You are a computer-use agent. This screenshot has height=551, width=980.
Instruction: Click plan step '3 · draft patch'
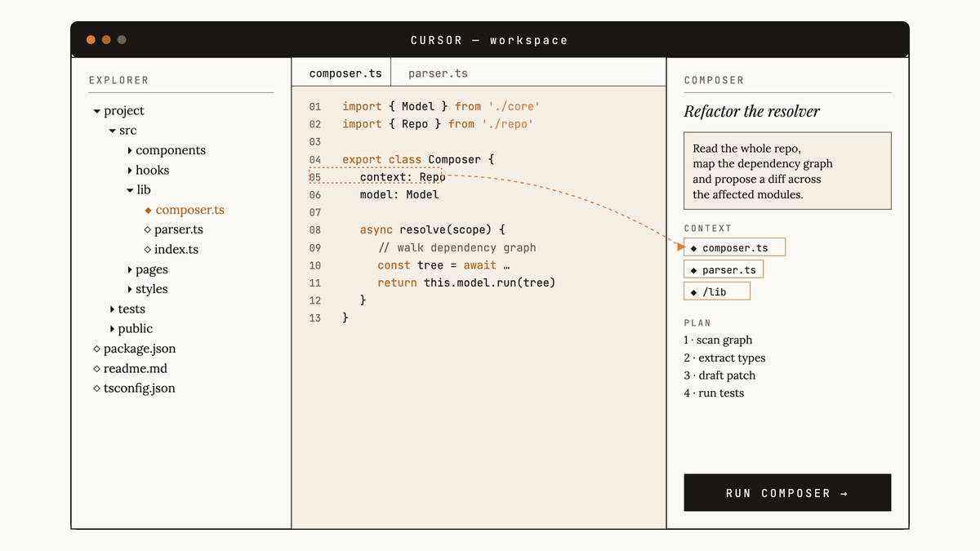click(x=720, y=375)
